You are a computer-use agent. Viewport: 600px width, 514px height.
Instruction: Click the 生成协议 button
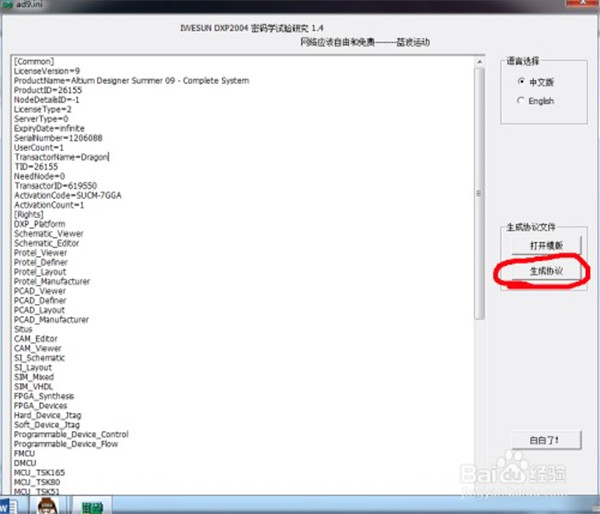(x=546, y=271)
